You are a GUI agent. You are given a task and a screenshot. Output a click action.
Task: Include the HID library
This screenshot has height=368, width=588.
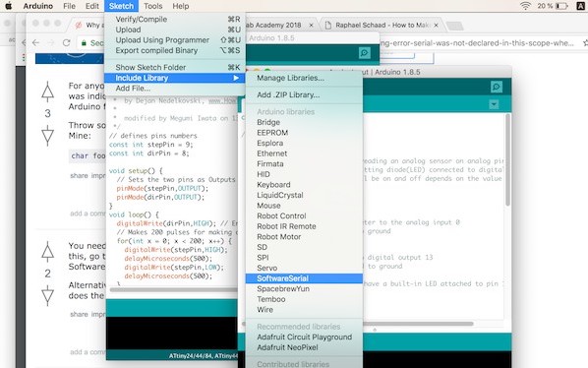(304, 174)
